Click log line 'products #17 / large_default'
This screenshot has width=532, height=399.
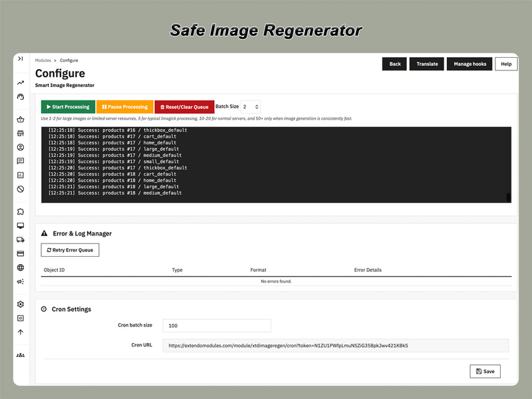point(113,149)
